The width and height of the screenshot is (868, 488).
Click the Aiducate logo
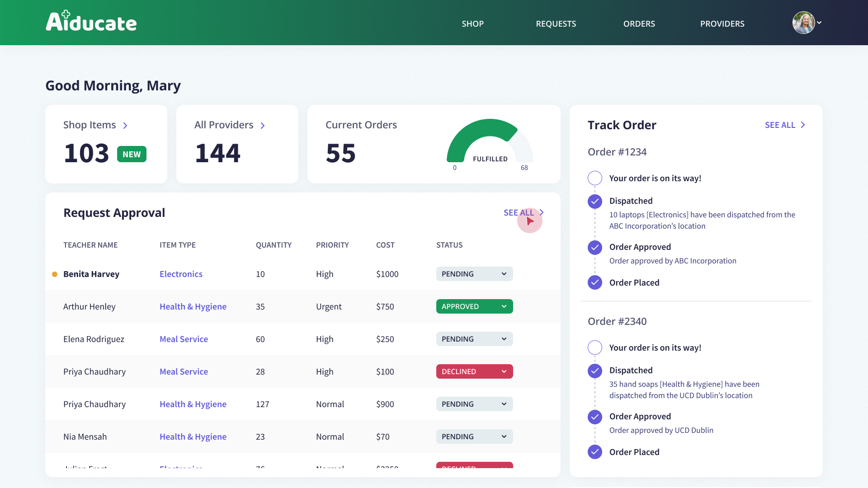coord(91,21)
